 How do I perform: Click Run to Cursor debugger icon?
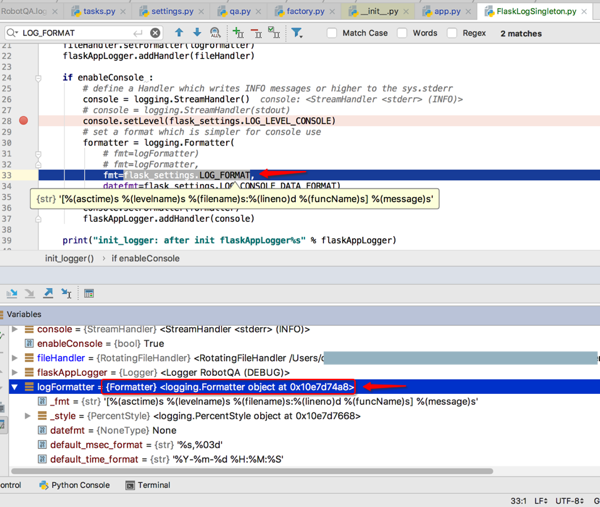tap(66, 293)
